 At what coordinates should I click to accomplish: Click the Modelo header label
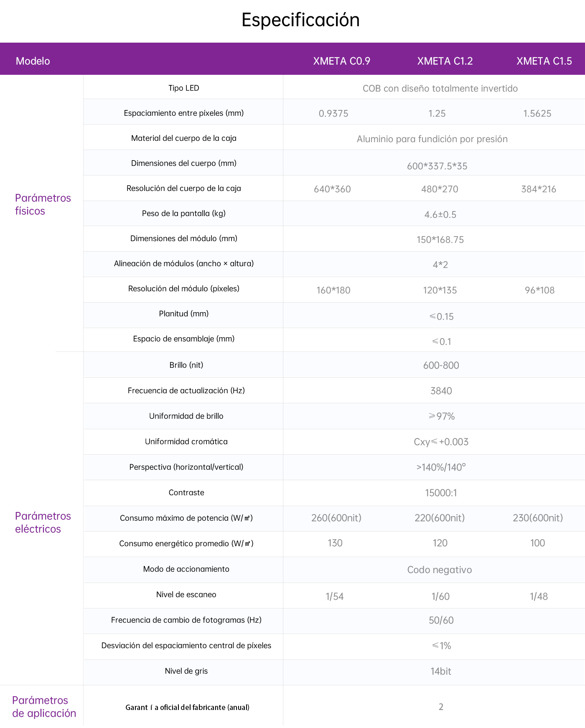(x=33, y=61)
